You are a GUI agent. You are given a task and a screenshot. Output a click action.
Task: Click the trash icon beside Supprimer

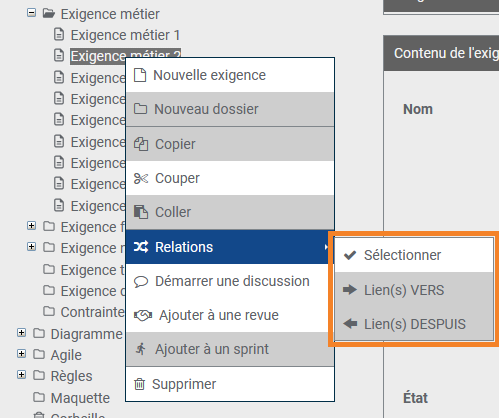click(139, 384)
